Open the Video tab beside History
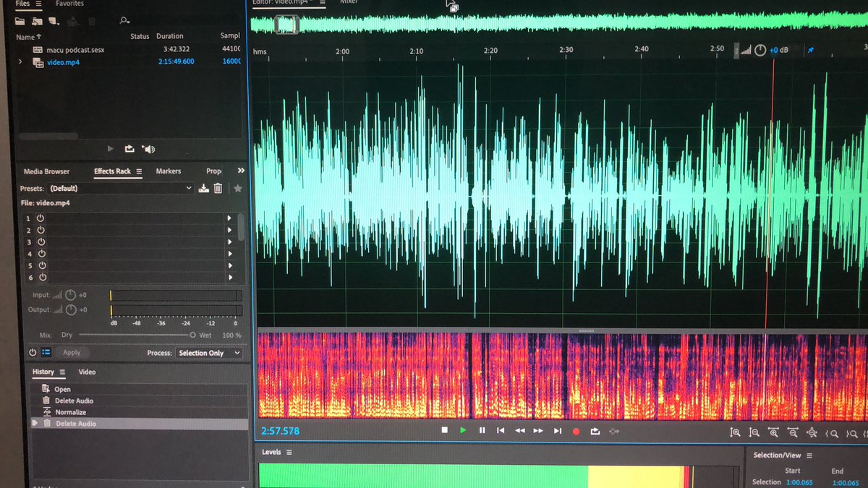Viewport: 868px width, 488px height. 87,372
